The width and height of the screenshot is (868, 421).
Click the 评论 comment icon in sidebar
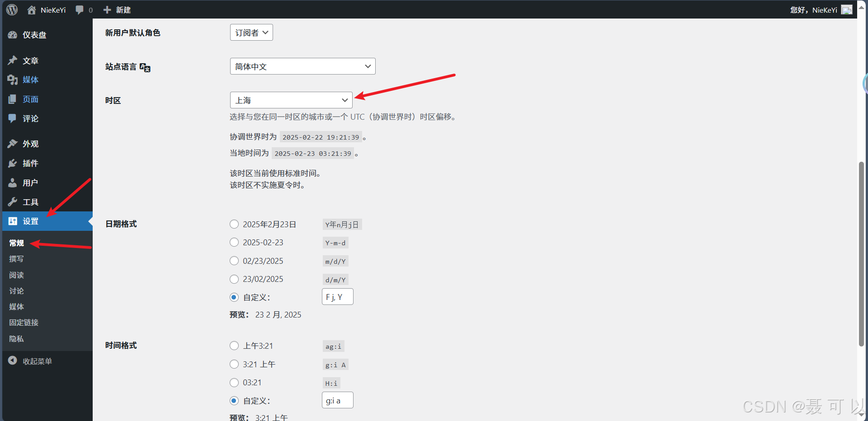click(x=13, y=118)
